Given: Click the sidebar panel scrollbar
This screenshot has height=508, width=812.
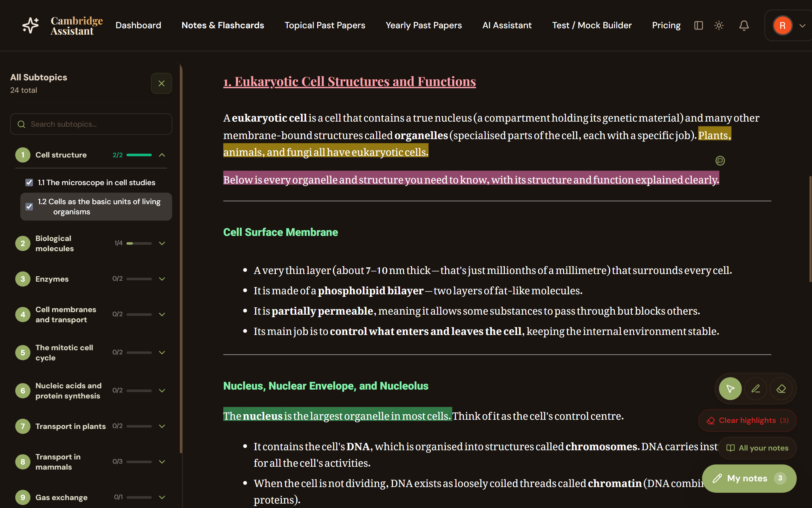Looking at the screenshot, I should click(x=181, y=259).
